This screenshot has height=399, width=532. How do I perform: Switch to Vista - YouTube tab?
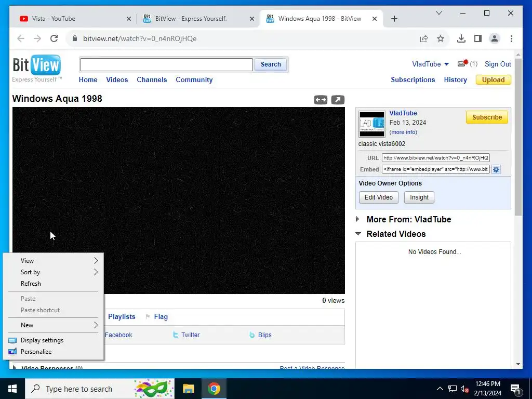click(x=75, y=19)
